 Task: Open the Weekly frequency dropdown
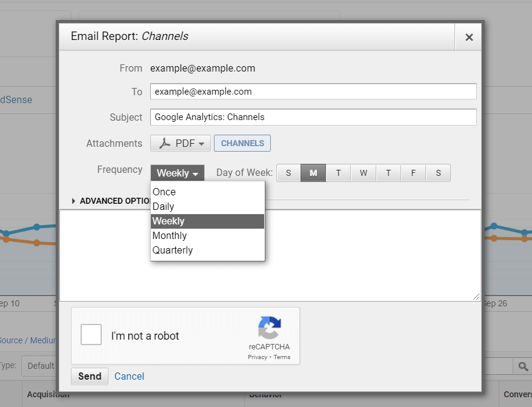click(x=178, y=173)
